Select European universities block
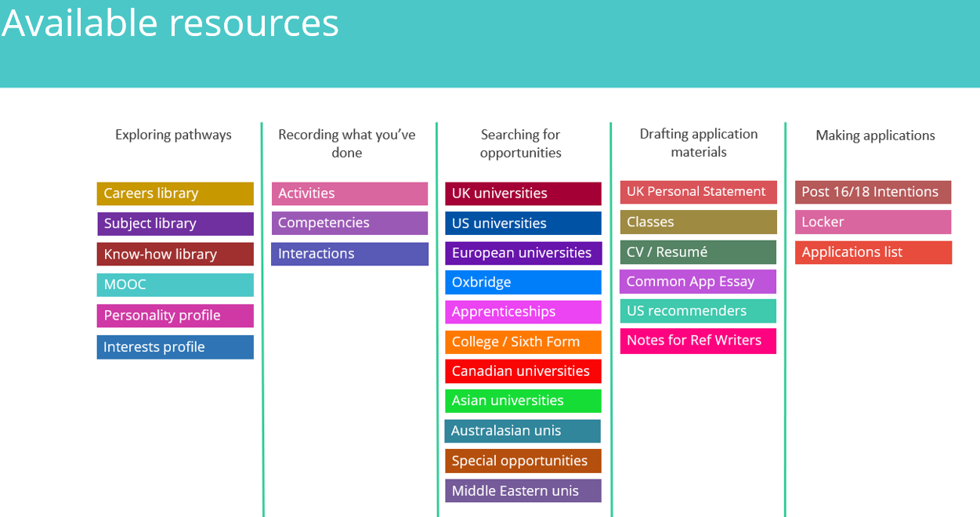This screenshot has height=517, width=980. [x=523, y=253]
